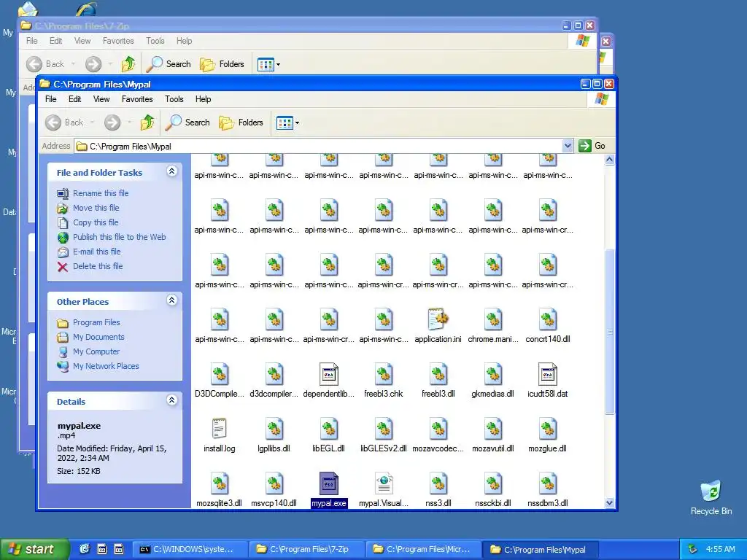Go up one folder in Mypal window
This screenshot has height=560, width=747.
click(x=147, y=122)
